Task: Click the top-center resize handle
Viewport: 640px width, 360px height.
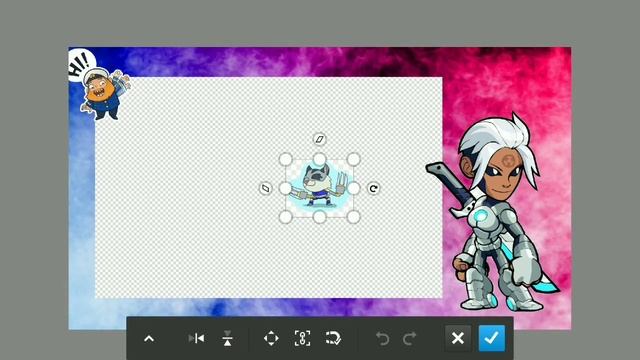Action: pos(320,159)
